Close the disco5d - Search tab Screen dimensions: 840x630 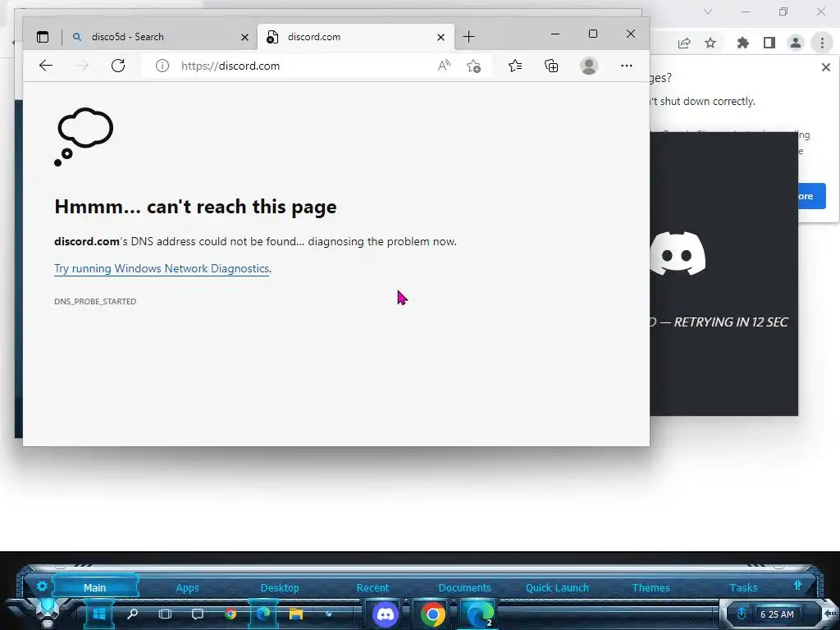coord(244,37)
